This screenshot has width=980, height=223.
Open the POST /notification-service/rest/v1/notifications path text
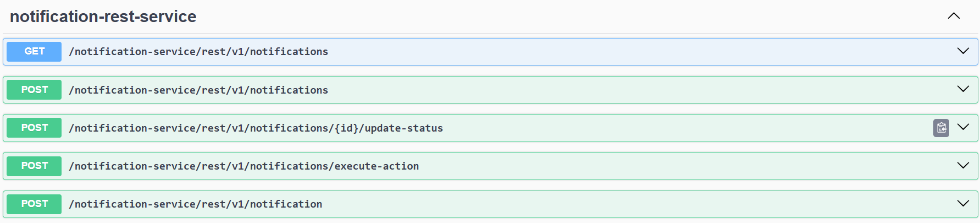pos(198,90)
